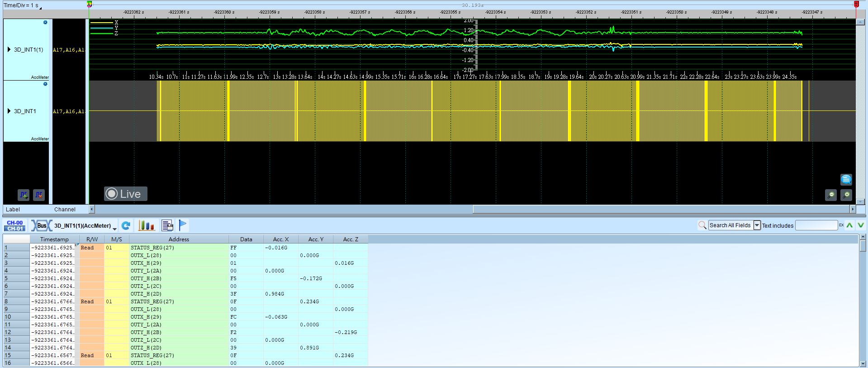The width and height of the screenshot is (868, 368).
Task: Open settings gear for 3D_INT1(1) channel
Action: point(45,22)
